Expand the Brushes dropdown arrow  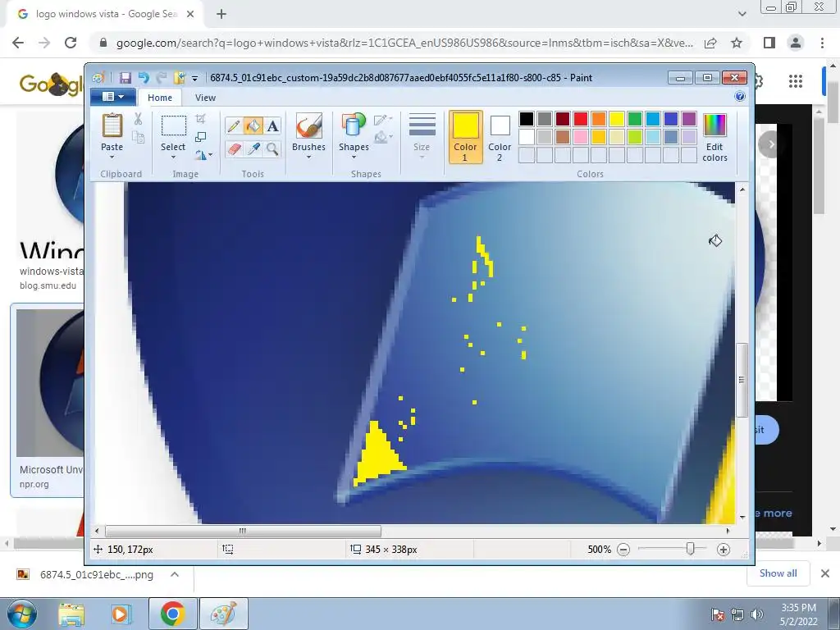point(308,157)
